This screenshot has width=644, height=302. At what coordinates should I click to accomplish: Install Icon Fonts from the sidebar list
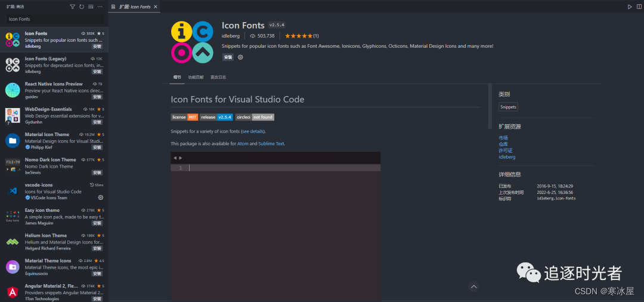(x=97, y=47)
